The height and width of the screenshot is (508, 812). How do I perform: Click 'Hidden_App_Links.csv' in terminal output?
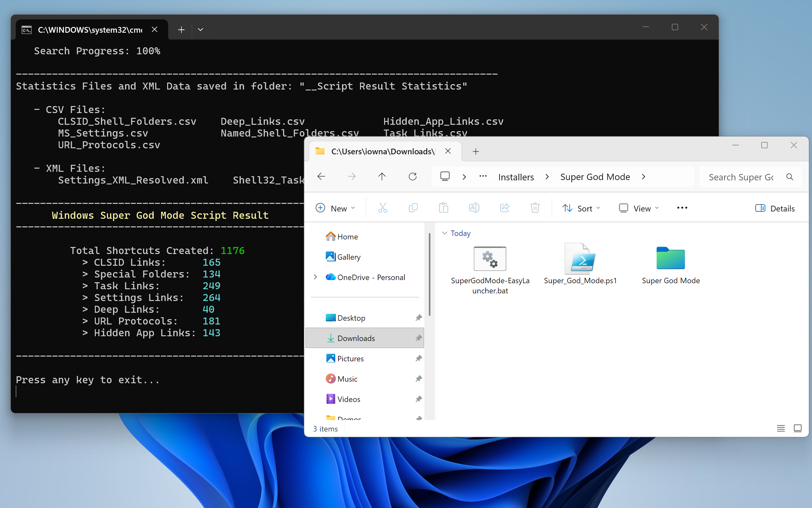443,121
